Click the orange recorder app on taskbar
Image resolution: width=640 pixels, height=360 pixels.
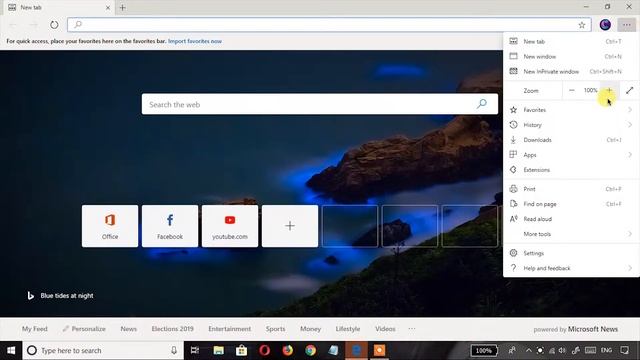(x=379, y=350)
